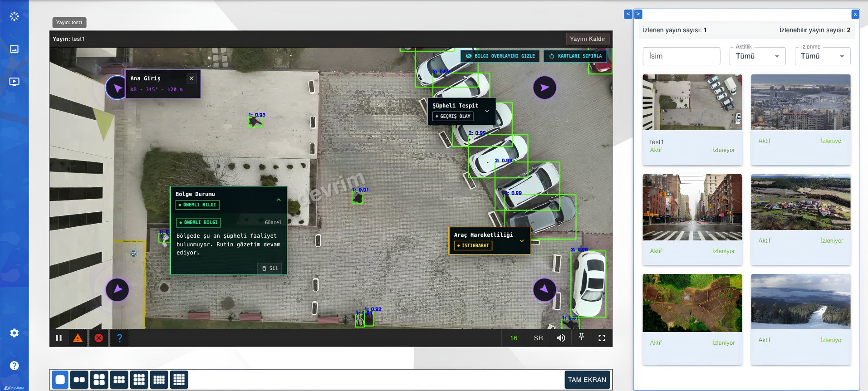Click the upper-right purple direction marker
The height and width of the screenshot is (391, 868).
pos(544,88)
